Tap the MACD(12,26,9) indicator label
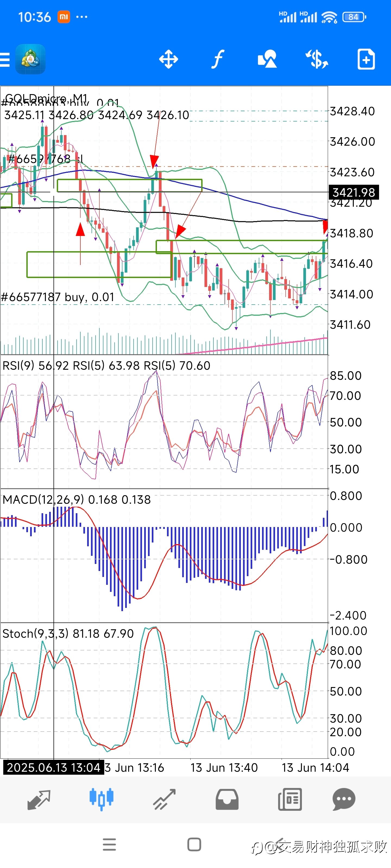 [77, 500]
